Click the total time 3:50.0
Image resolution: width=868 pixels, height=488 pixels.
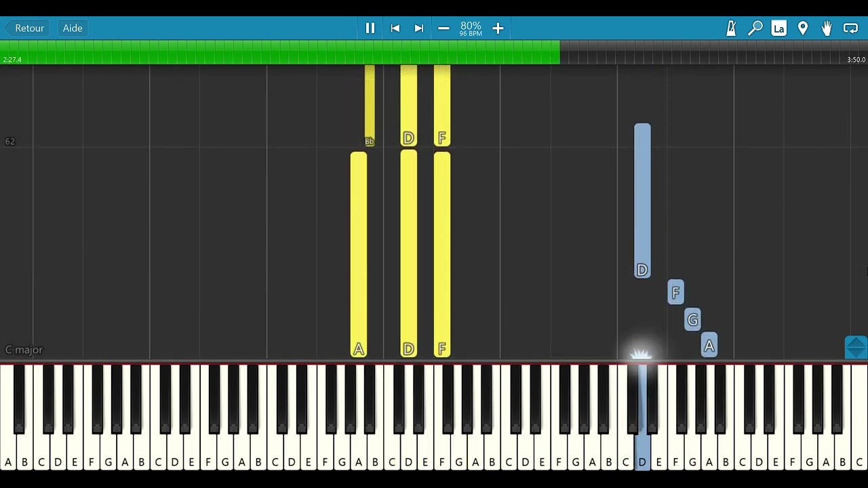pyautogui.click(x=856, y=60)
